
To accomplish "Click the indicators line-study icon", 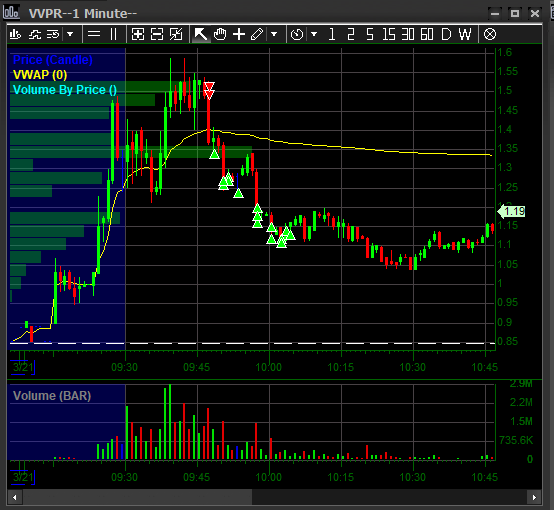I will point(35,34).
